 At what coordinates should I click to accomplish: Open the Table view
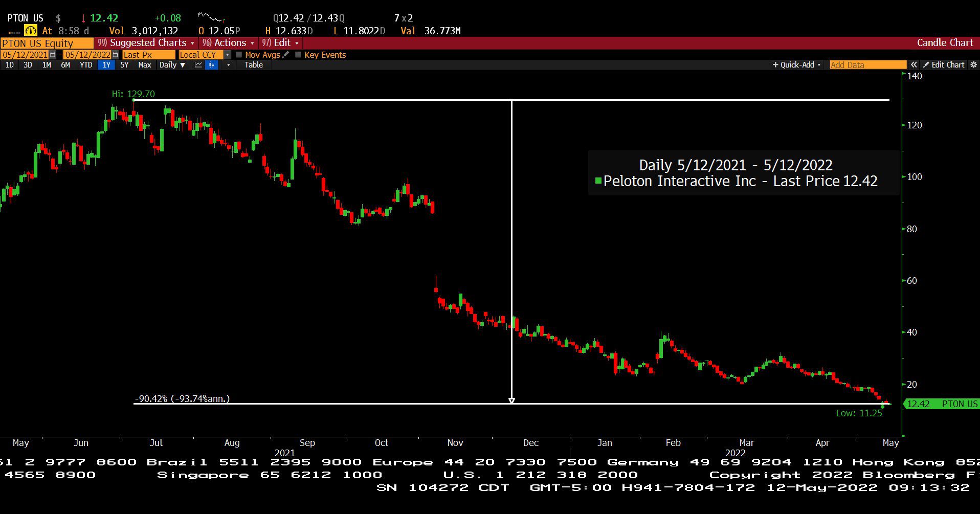coord(254,65)
